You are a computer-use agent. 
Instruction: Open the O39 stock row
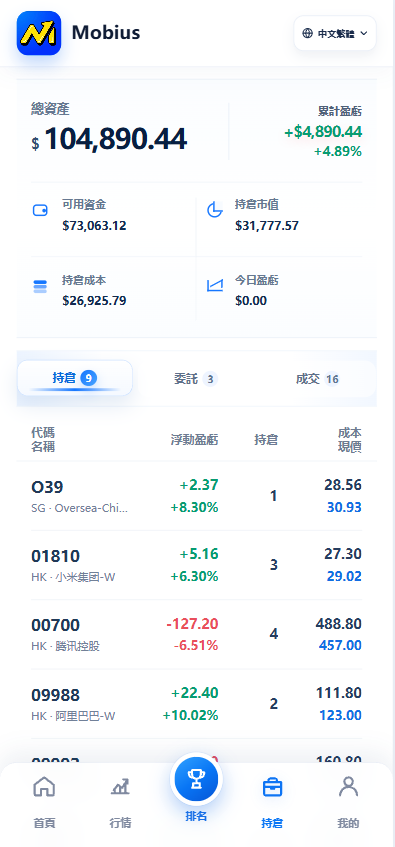coord(197,496)
